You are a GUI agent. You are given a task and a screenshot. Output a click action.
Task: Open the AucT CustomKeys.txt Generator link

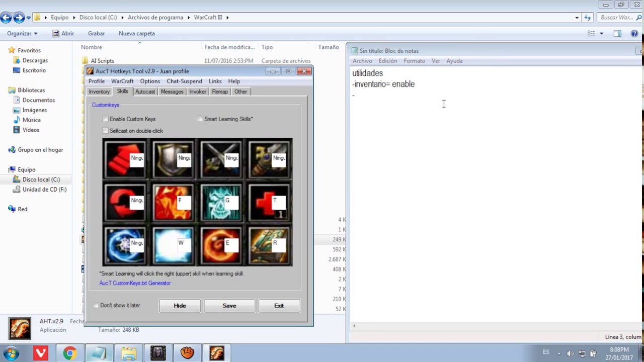(135, 283)
